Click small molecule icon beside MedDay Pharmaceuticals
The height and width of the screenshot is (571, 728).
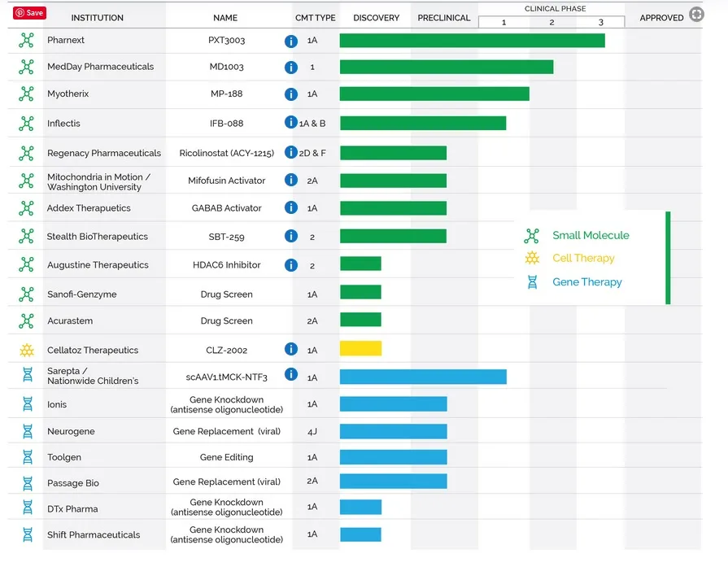pos(27,67)
